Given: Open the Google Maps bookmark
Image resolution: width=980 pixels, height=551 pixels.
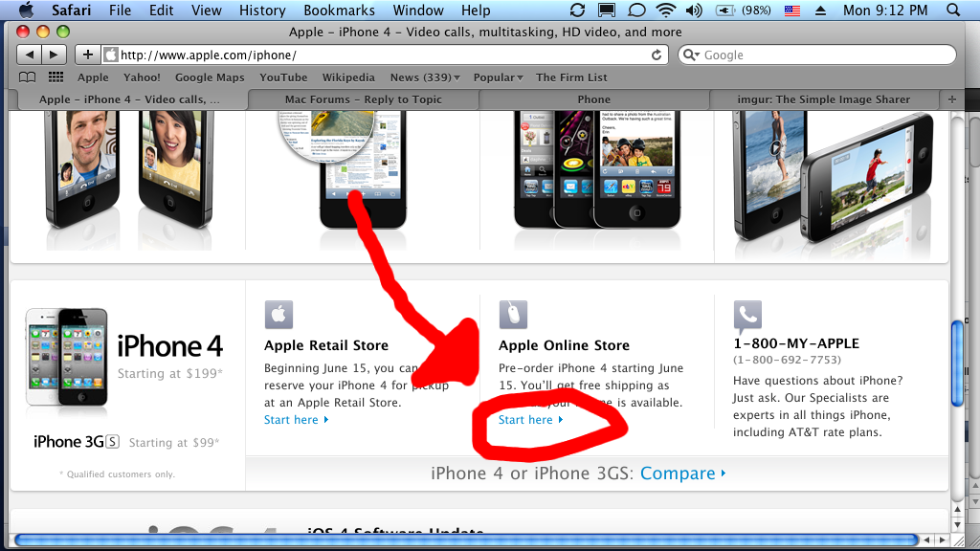Looking at the screenshot, I should coord(210,77).
